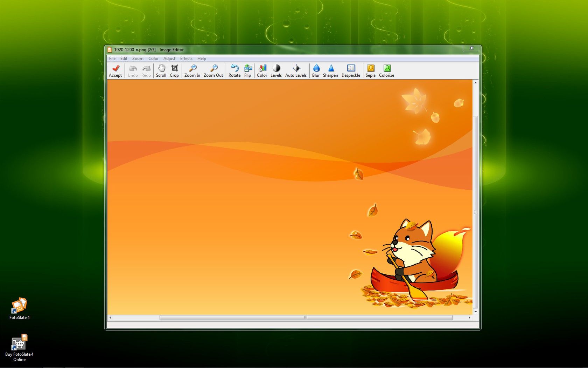Click the vertical scrollbar thumb
The width and height of the screenshot is (588, 368).
point(475,212)
